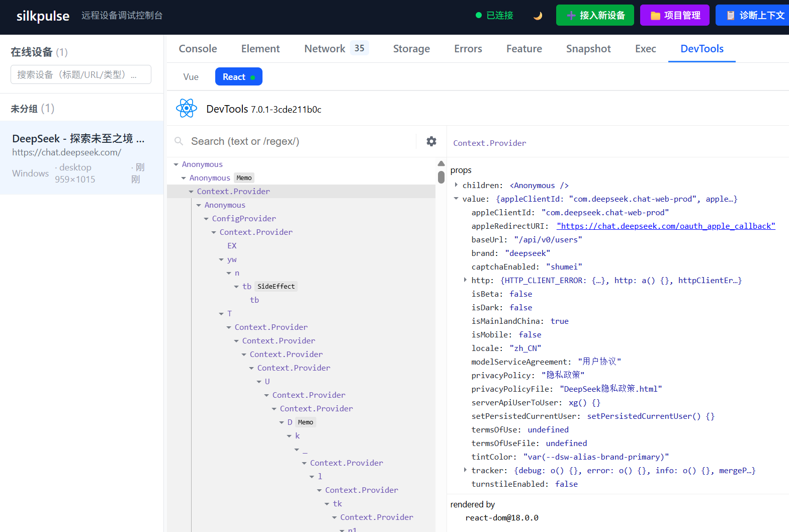Click the search magnifier icon

[x=179, y=141]
